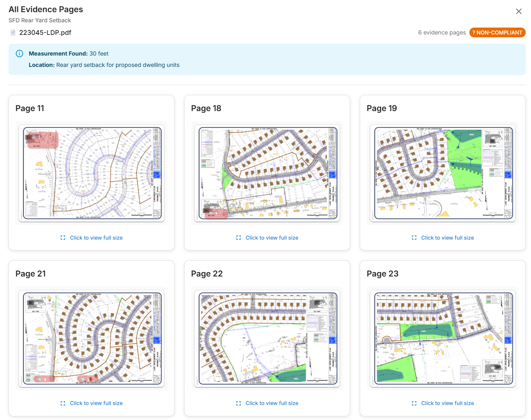Click the expand icon under Page 18

click(239, 238)
